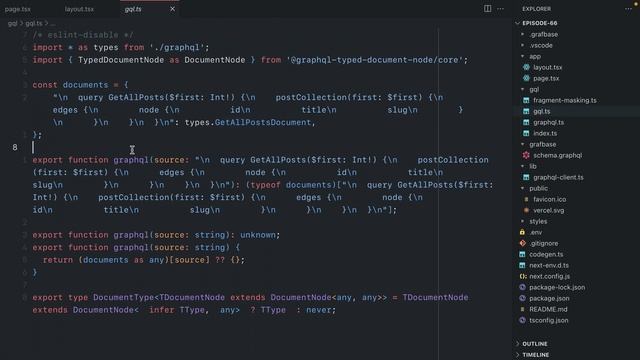Click the JS braces icon beside next.config.js
Viewport: 640px width, 360px height.
[x=522, y=276]
